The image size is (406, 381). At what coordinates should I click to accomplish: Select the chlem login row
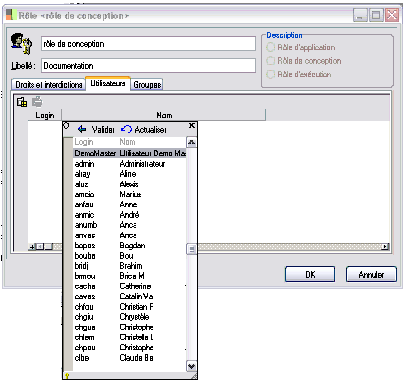pos(130,337)
